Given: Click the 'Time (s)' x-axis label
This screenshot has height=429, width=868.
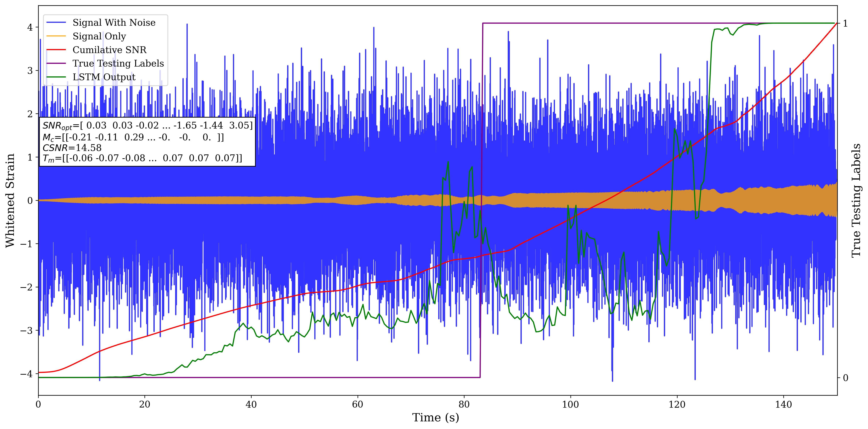Looking at the screenshot, I should point(435,418).
